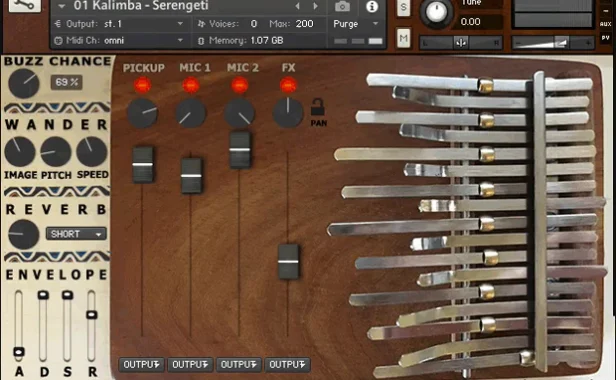Click the Memory icon
616x380 pixels.
[201, 41]
